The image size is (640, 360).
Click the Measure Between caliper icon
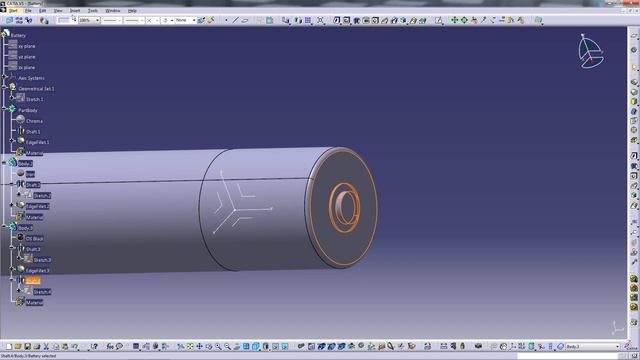click(x=444, y=347)
